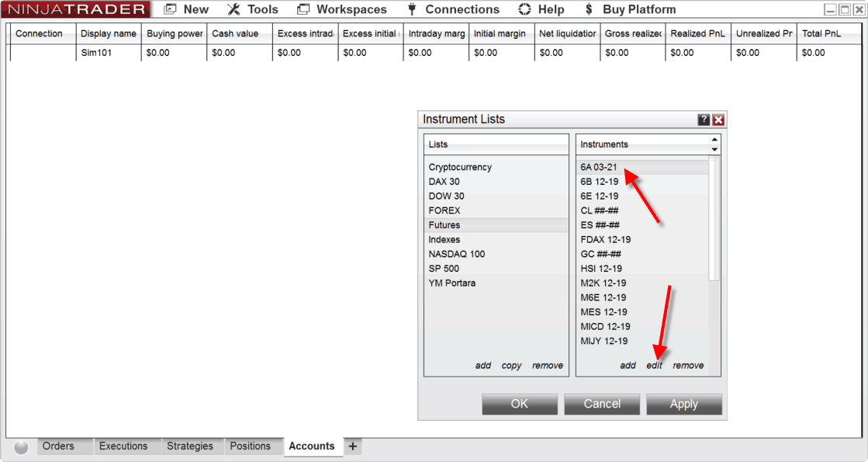Move instrument up with up arrow

coord(714,140)
